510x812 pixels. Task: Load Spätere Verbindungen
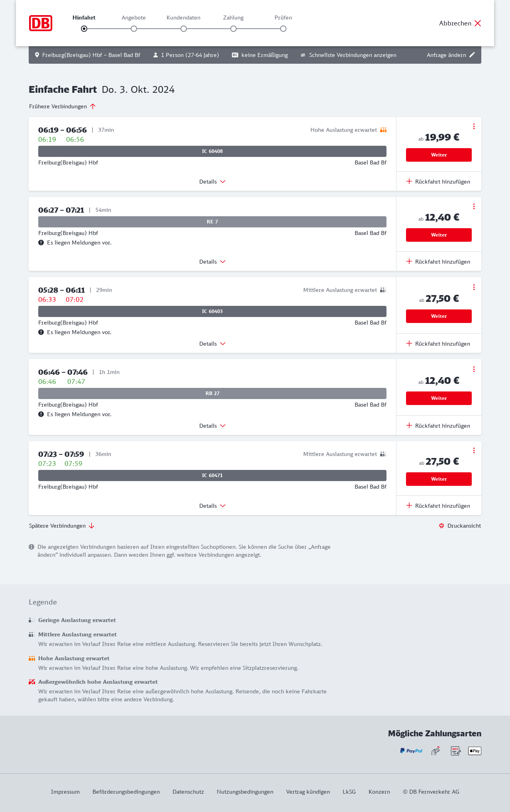(x=62, y=526)
